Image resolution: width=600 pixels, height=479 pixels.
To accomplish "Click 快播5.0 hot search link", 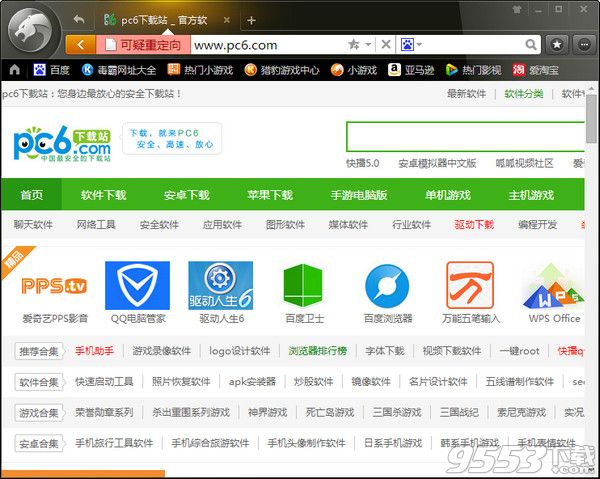I will [362, 163].
